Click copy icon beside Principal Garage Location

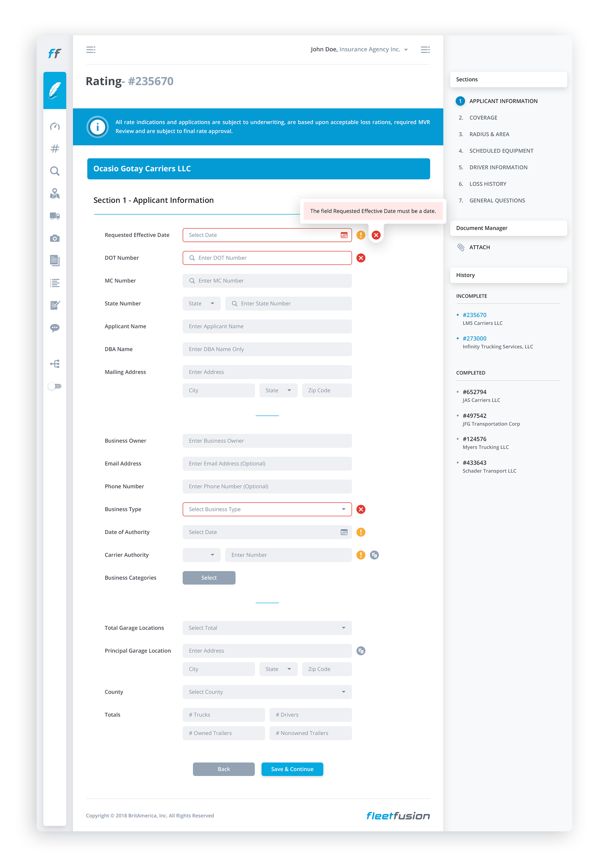(x=361, y=651)
